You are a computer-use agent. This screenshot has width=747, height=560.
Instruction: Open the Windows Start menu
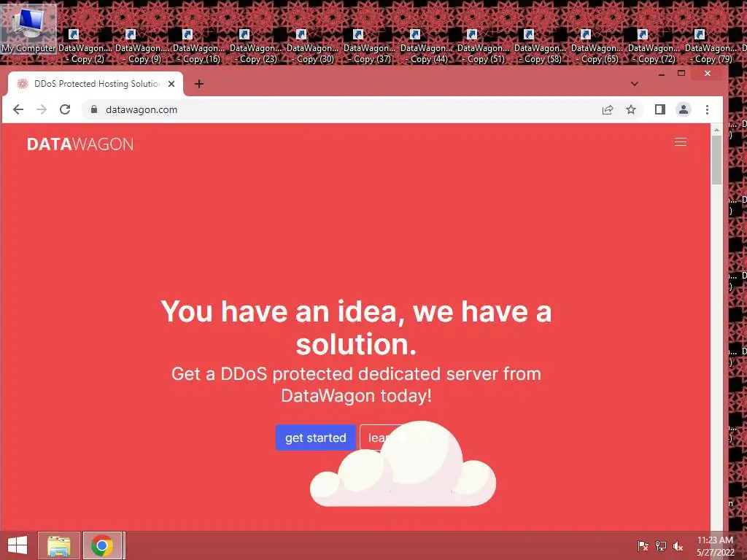[x=18, y=545]
